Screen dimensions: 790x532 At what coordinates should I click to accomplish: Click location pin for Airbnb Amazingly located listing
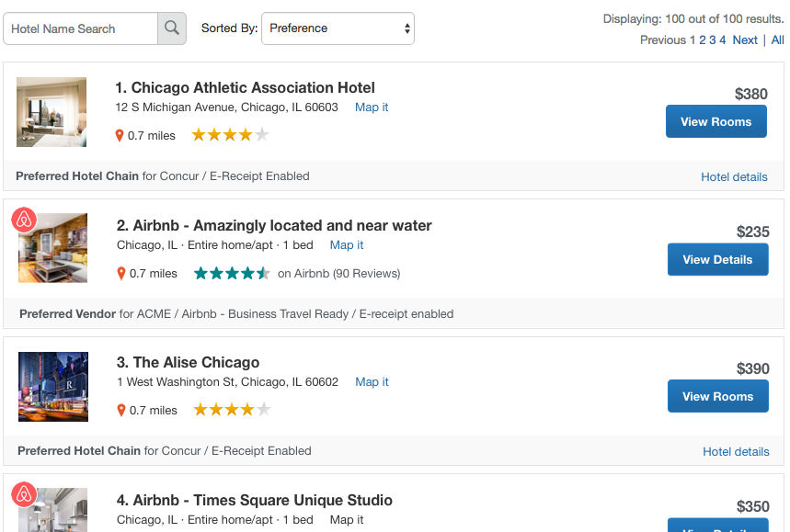(120, 273)
